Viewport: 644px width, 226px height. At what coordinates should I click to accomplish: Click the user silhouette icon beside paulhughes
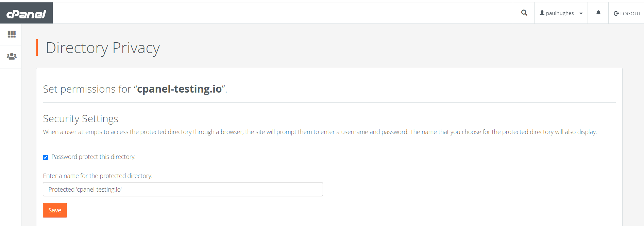[x=542, y=13]
